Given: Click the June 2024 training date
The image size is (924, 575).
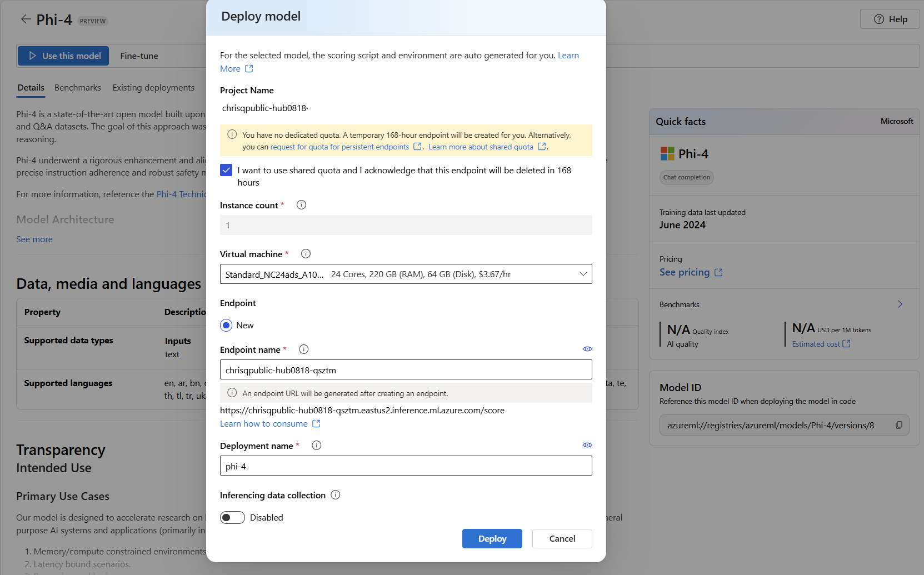Looking at the screenshot, I should 682,224.
